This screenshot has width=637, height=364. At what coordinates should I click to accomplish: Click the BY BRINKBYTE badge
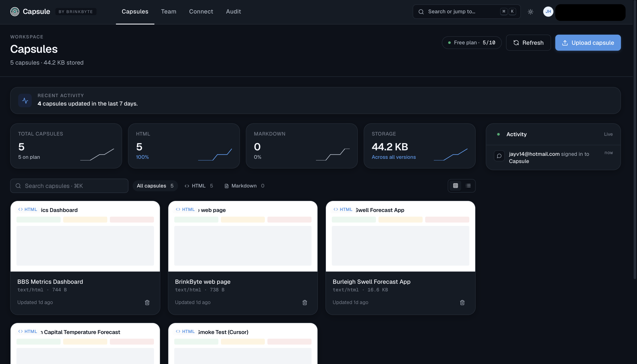tap(75, 12)
